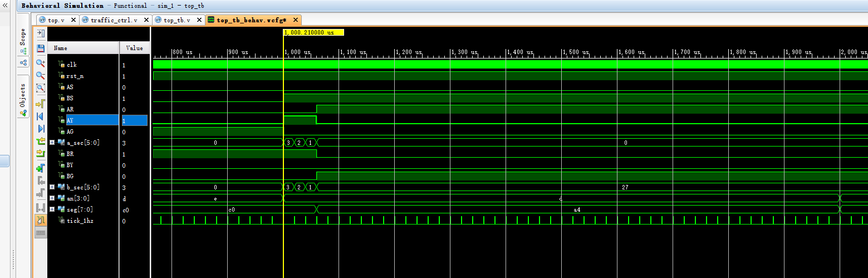This screenshot has height=278, width=868.
Task: Close the top_tb_behav.wcfg tab
Action: tap(295, 20)
